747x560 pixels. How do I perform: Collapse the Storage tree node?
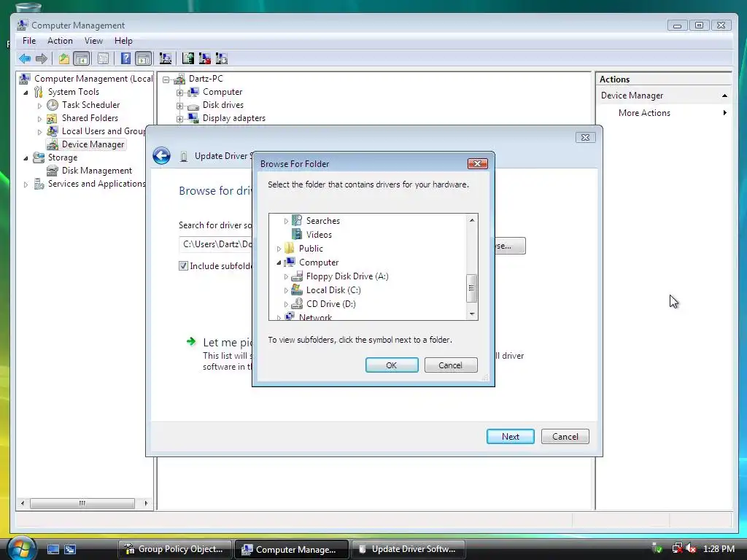pos(26,158)
